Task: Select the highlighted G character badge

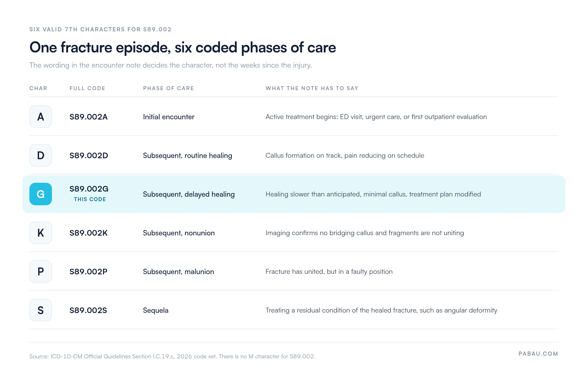Action: (41, 194)
